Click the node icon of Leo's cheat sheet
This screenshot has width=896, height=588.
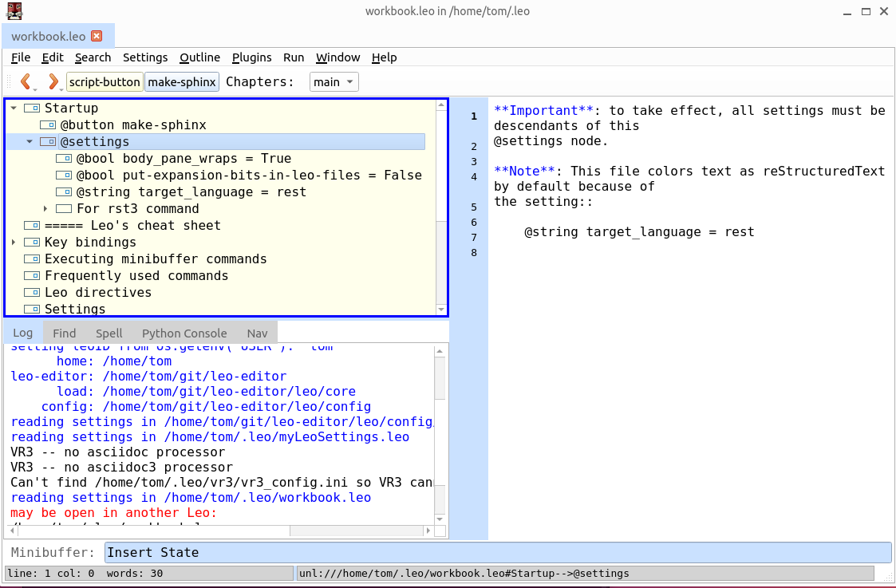point(32,225)
